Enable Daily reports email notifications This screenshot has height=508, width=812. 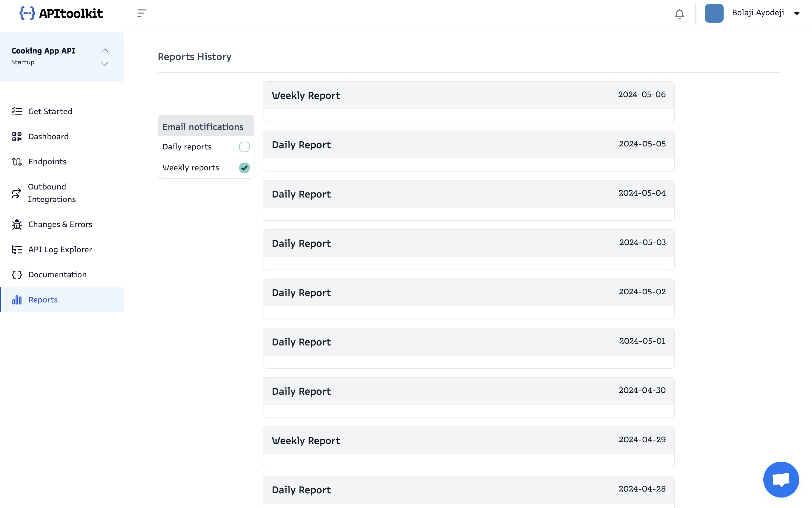tap(244, 147)
